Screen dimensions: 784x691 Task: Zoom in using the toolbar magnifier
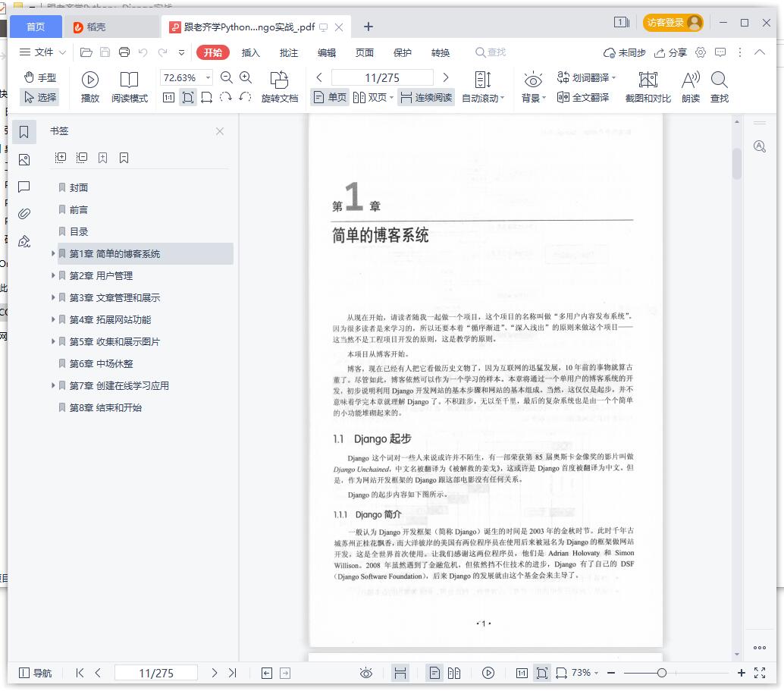[x=246, y=77]
